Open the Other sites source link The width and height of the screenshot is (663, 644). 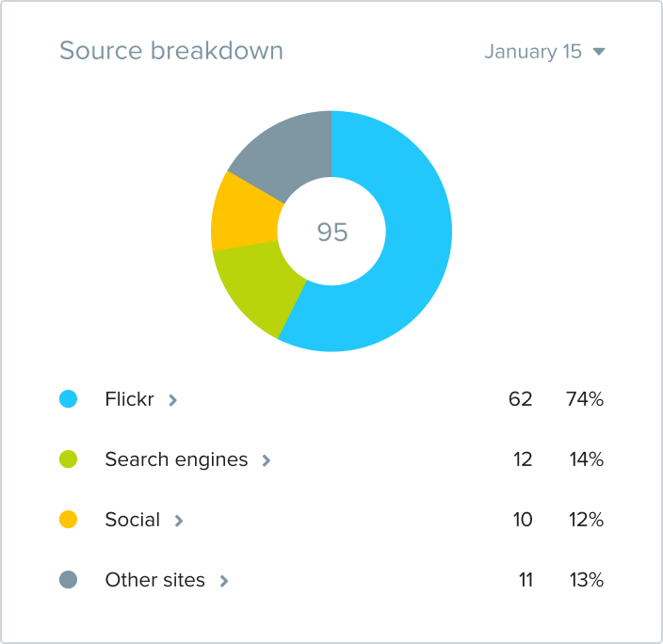pos(154,580)
